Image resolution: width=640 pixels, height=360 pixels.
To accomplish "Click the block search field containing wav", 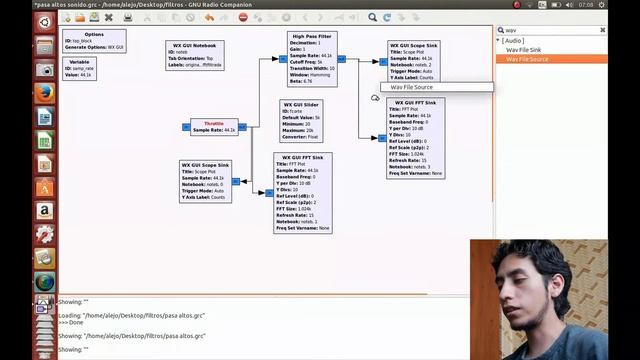I will (551, 30).
